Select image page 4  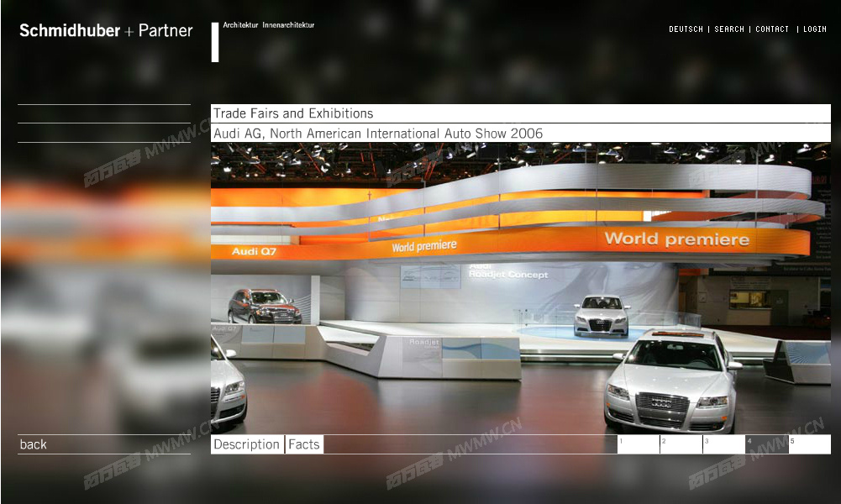click(767, 444)
